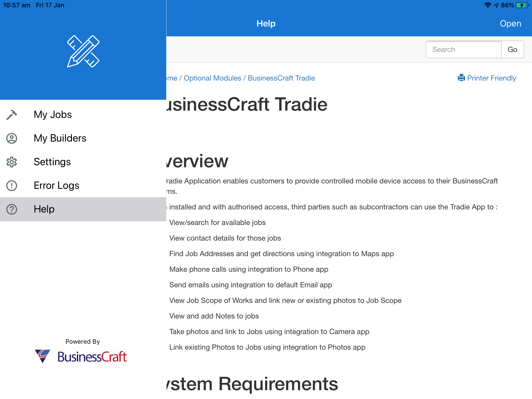Select 'Make phone calls using integration' line
Viewport: 532px width, 399px height.
249,269
